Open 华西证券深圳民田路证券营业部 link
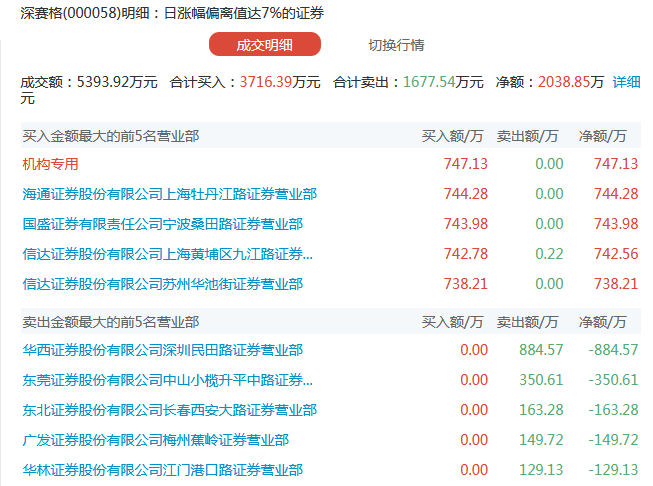The height and width of the screenshot is (486, 653). [162, 350]
